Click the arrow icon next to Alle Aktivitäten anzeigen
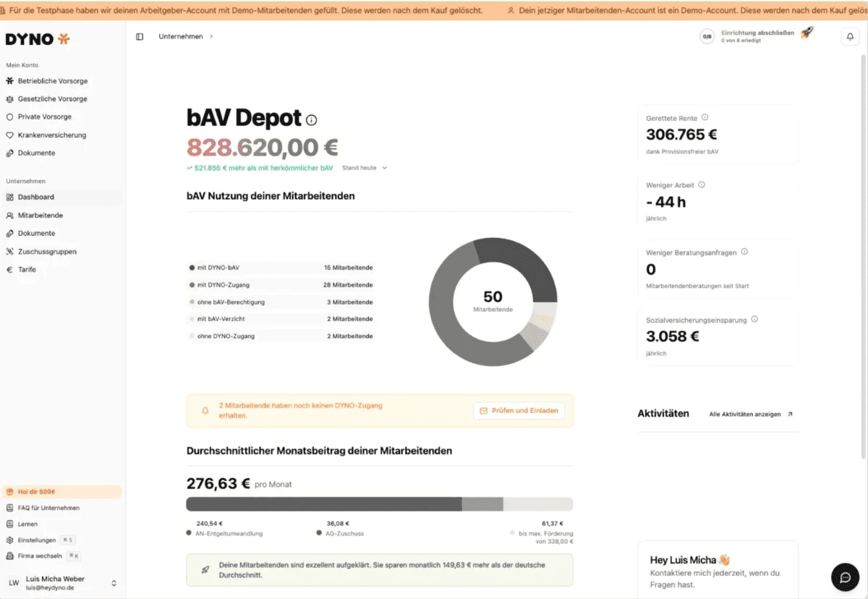868x599 pixels. click(x=790, y=415)
